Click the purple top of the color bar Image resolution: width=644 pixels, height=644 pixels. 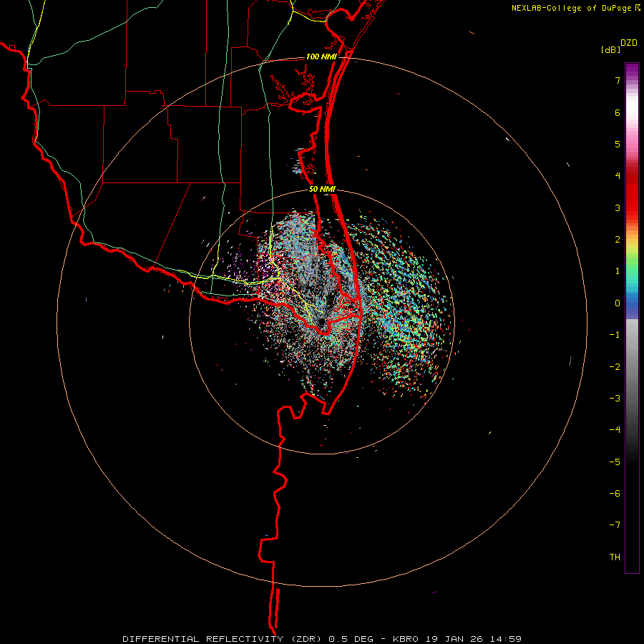632,70
